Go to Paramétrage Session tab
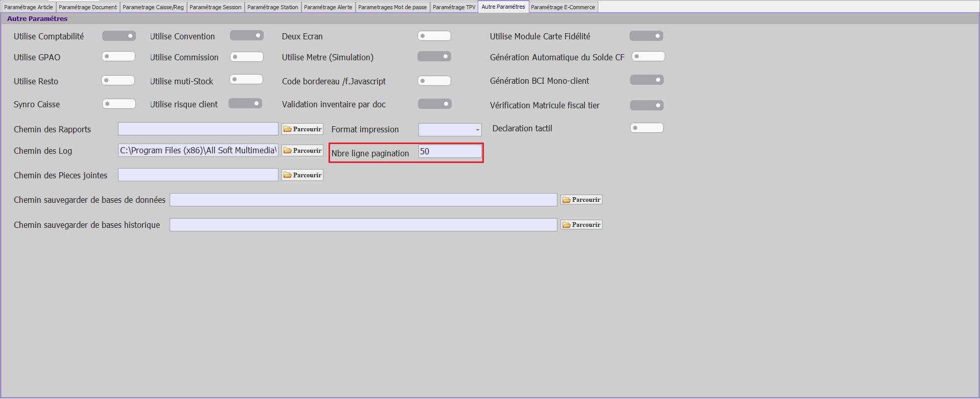 [x=216, y=7]
